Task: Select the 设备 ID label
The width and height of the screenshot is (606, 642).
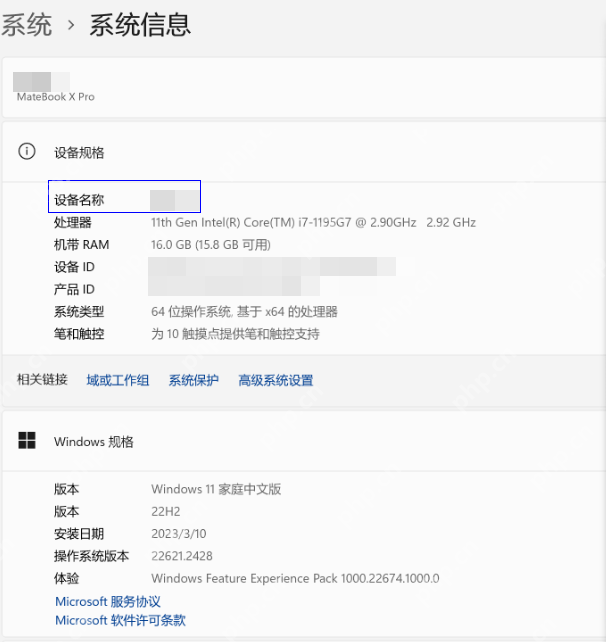Action: click(74, 267)
